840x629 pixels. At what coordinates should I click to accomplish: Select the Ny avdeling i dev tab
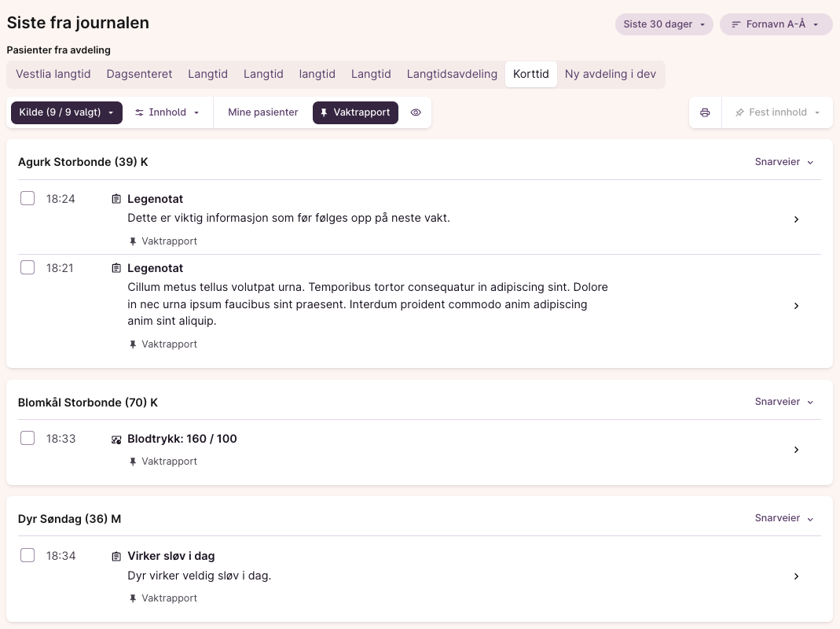[610, 74]
